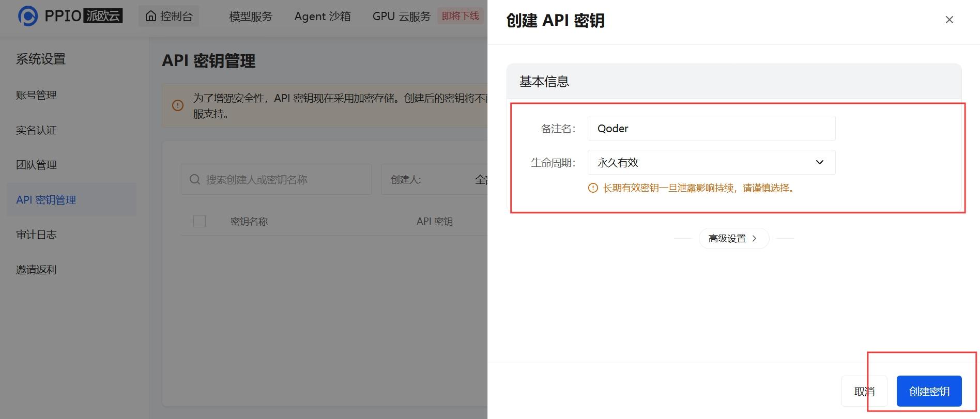980x419 pixels.
Task: Click the orange warning icon in the 长期有效密钥 notice
Action: pos(593,188)
